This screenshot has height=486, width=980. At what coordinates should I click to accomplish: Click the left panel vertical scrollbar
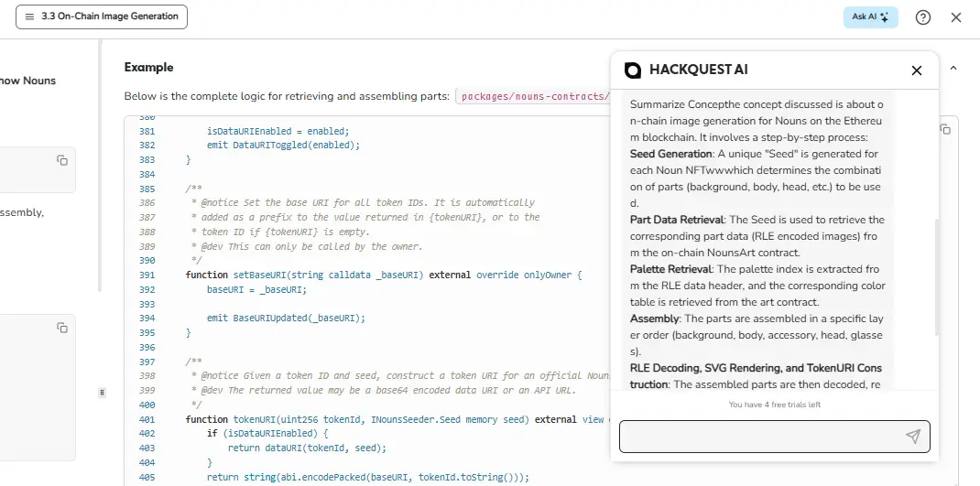click(101, 165)
